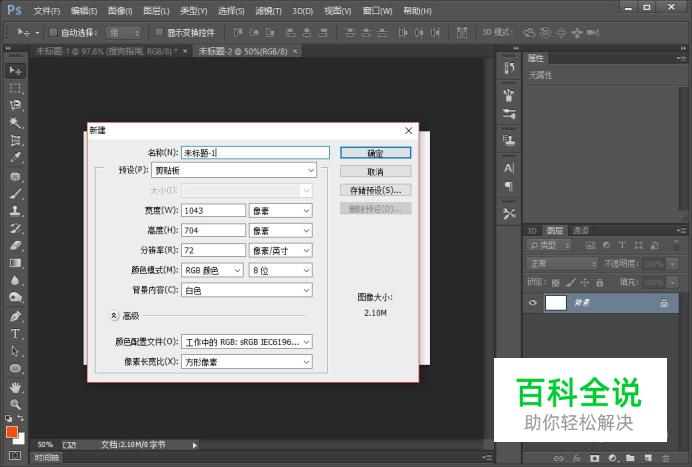Switch to the Channels (通道) tab
Screen dimensions: 692x467
point(581,230)
